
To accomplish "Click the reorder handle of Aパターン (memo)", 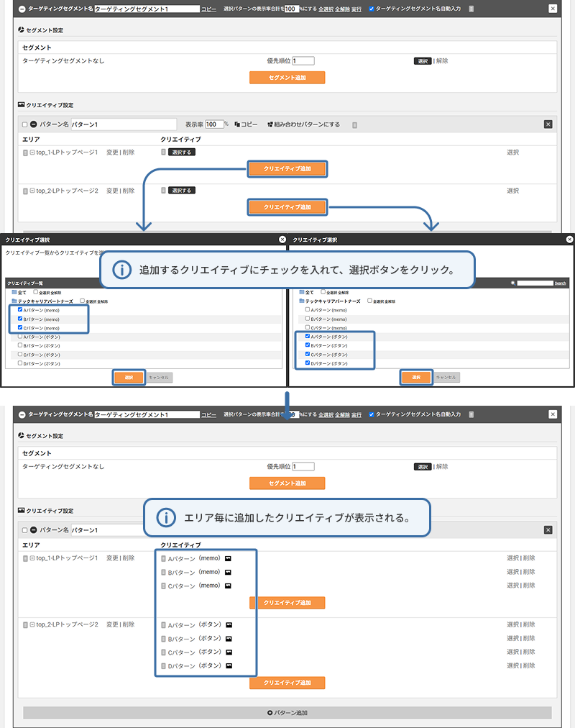I will pos(163,558).
